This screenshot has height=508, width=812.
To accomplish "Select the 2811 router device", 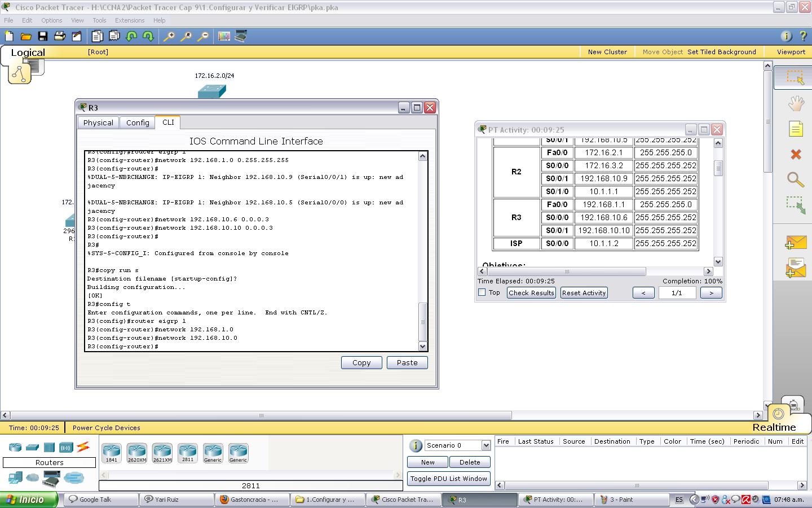I will coord(188,453).
